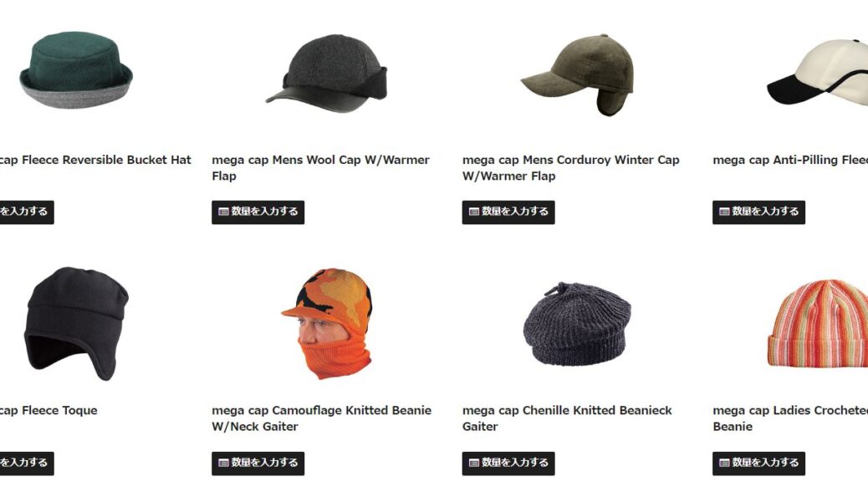Image resolution: width=868 pixels, height=482 pixels.
Task: Click quantity button under Anti-Pilling Fleece cap
Action: [758, 213]
